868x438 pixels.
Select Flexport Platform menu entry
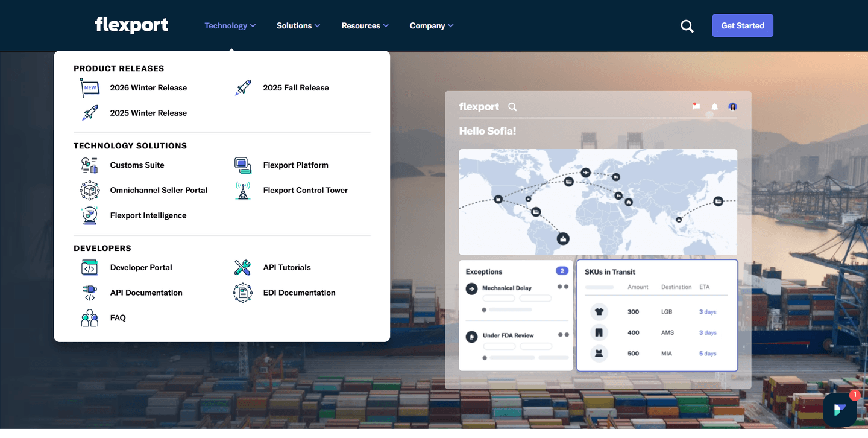(296, 165)
